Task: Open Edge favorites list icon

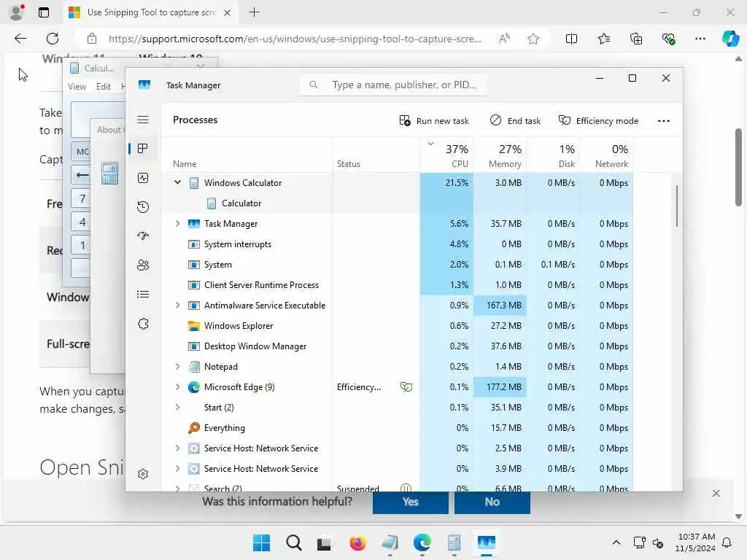Action: pyautogui.click(x=603, y=39)
